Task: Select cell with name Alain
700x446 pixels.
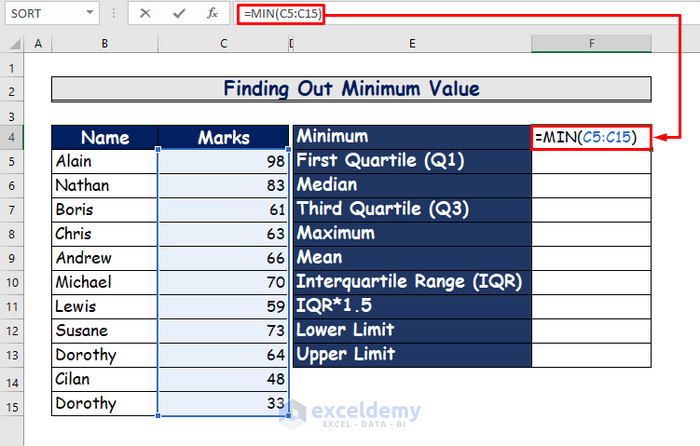Action: [x=104, y=161]
